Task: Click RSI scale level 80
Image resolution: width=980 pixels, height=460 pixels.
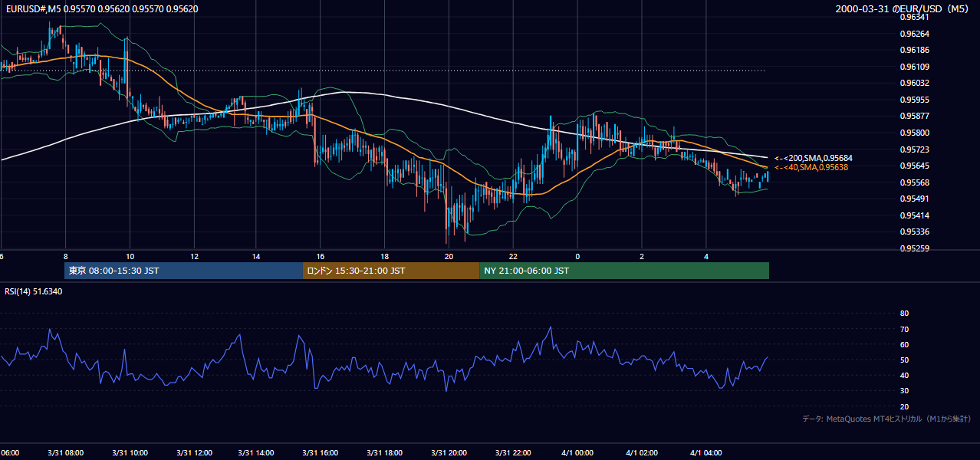Action: (x=904, y=314)
